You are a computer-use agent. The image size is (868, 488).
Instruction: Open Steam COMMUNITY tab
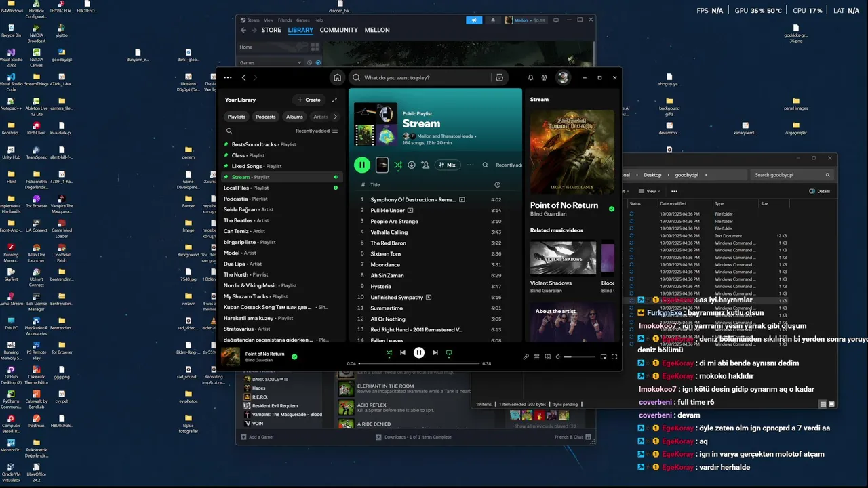point(338,30)
